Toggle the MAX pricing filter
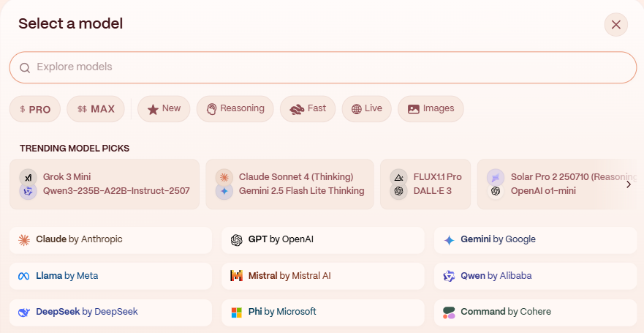This screenshot has height=333, width=644. tap(96, 109)
